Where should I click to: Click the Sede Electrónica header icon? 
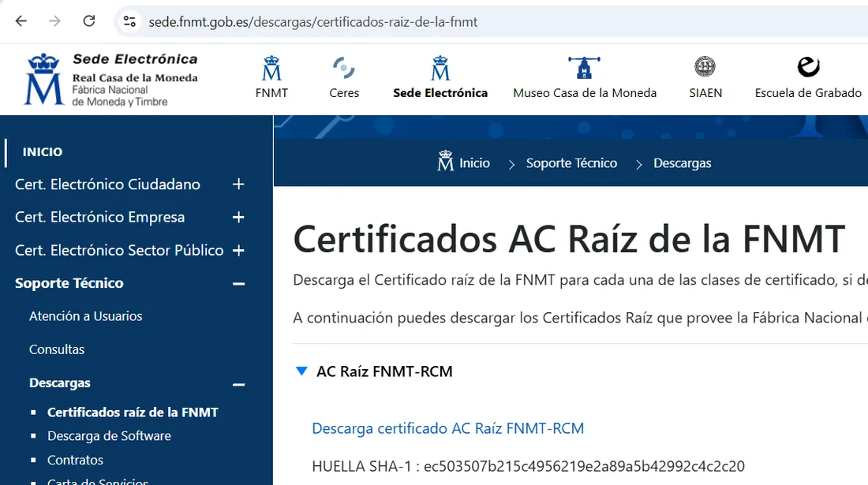click(440, 68)
